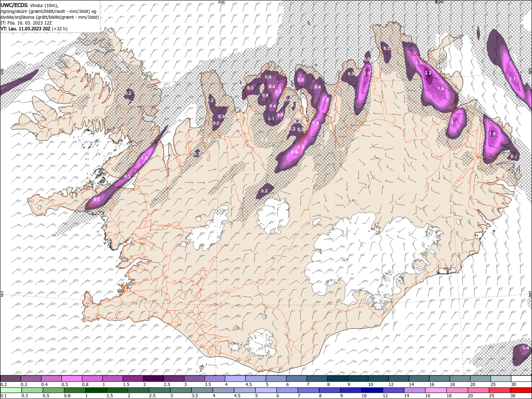Screen dimensions: 532x399
Task: Click the '2.2' snowfall value label
Action: [429, 73]
